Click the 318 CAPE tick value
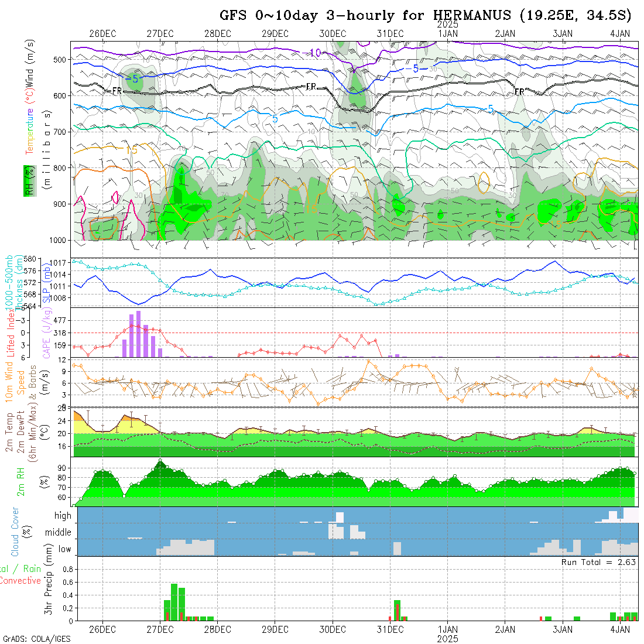Viewport: 644px width, 644px height. tap(60, 333)
